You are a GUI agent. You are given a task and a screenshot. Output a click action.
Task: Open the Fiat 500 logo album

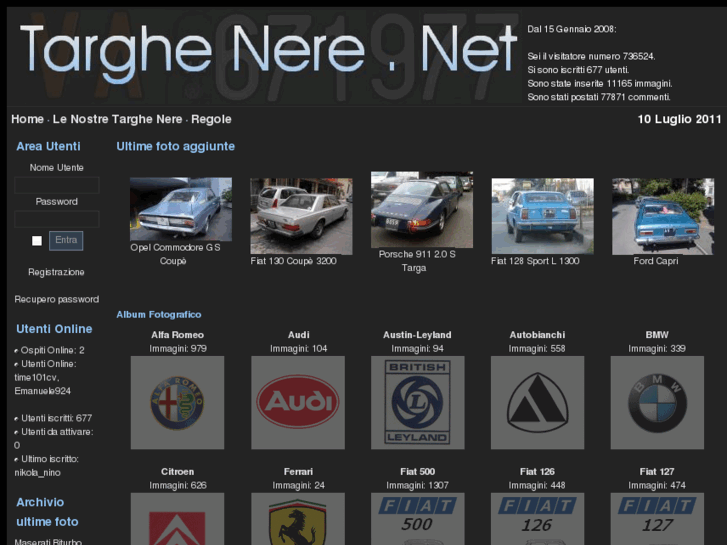pyautogui.click(x=417, y=519)
